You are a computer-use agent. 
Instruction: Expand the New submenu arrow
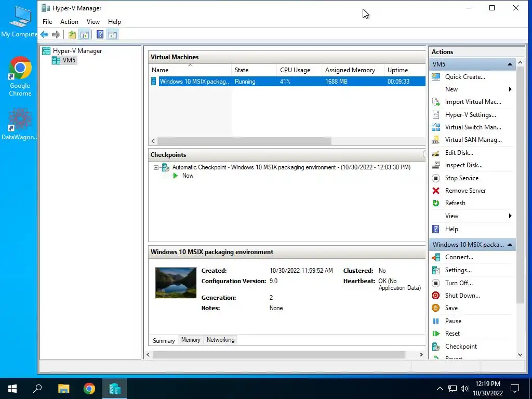coord(510,89)
